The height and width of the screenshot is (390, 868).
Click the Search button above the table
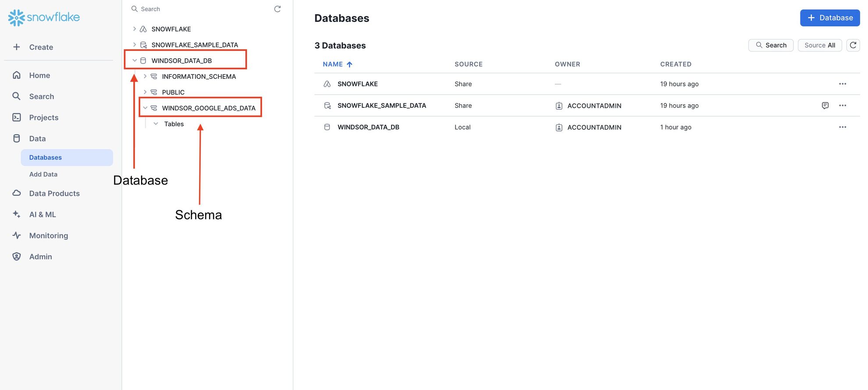tap(771, 45)
